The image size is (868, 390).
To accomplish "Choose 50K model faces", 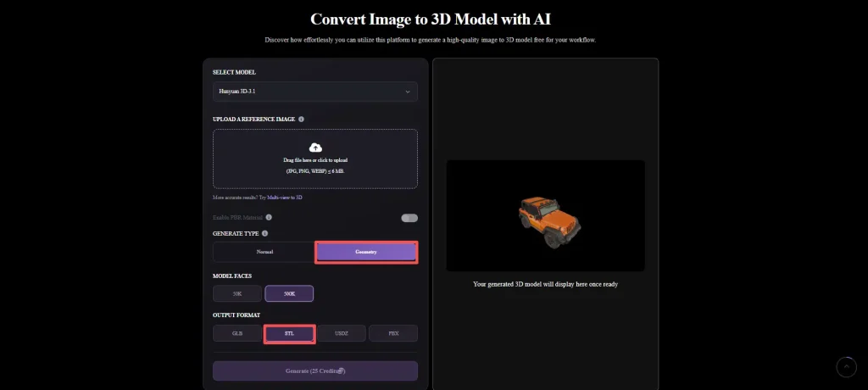I will 237,293.
